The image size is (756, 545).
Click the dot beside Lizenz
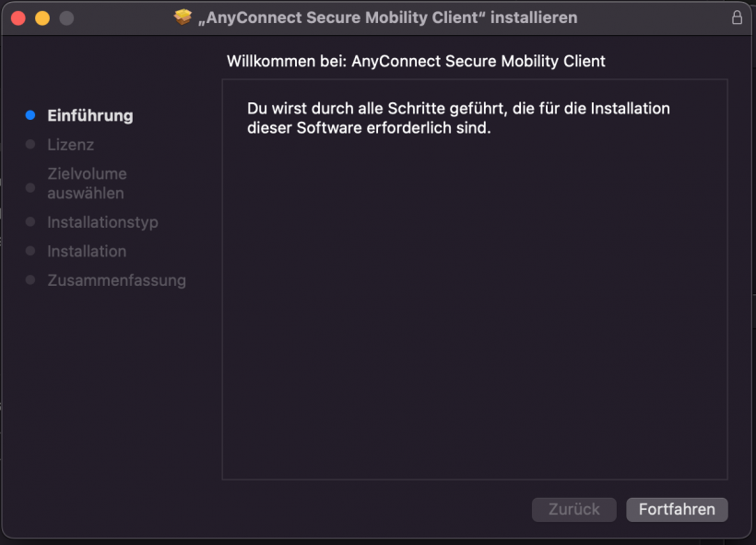pyautogui.click(x=30, y=145)
